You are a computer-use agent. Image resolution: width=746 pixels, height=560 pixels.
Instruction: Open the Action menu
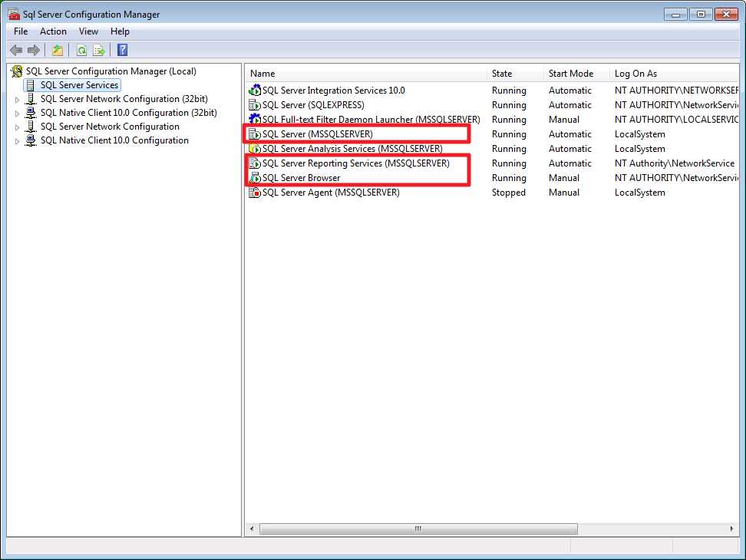pyautogui.click(x=53, y=31)
